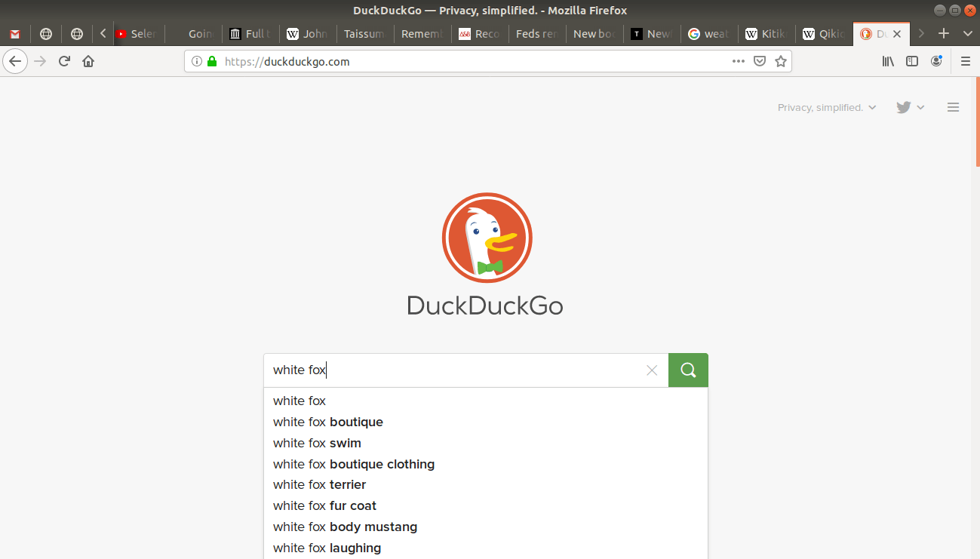Choose 'white fox boutique clothing' suggestion
The width and height of the screenshot is (980, 559).
486,464
